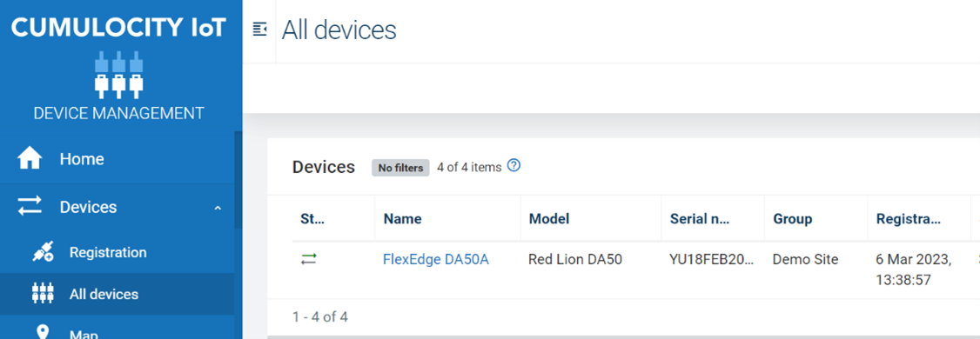Click the CUMULOCITY IoT brand title
This screenshot has width=980, height=339.
click(118, 28)
